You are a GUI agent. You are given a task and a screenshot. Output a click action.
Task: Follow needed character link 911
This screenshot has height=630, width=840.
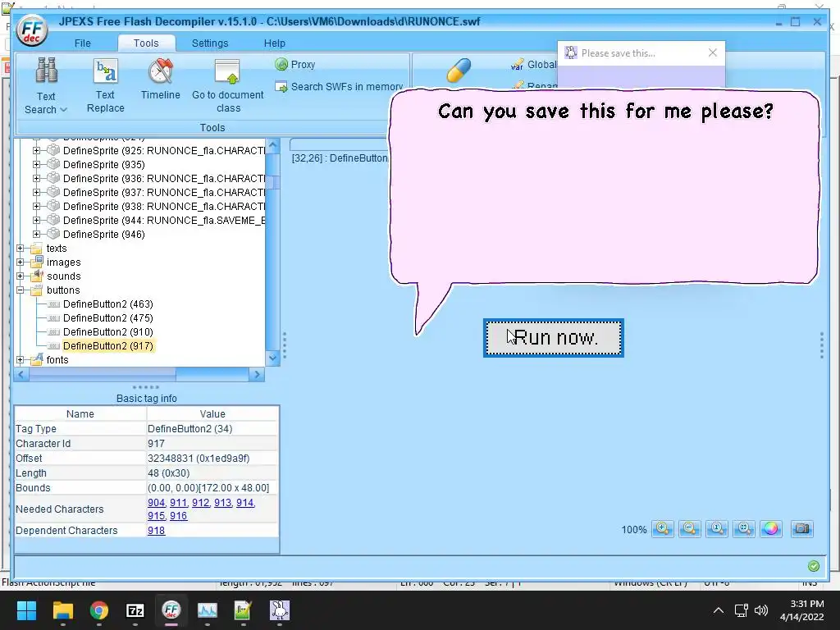tap(178, 503)
